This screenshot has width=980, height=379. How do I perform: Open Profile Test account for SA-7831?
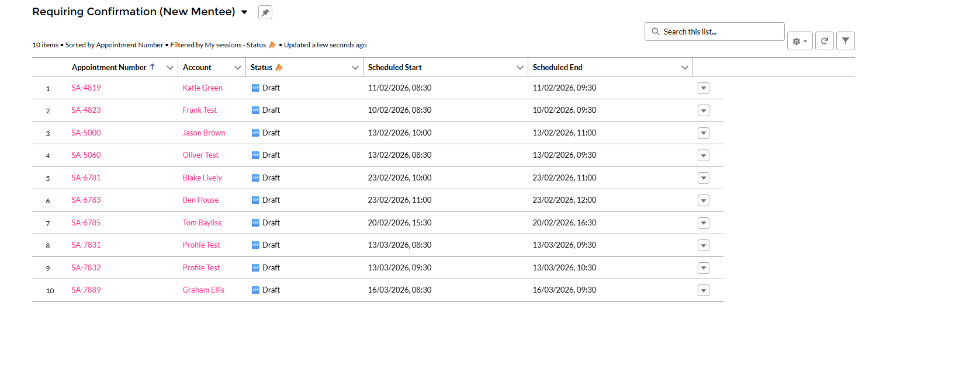[x=202, y=245]
